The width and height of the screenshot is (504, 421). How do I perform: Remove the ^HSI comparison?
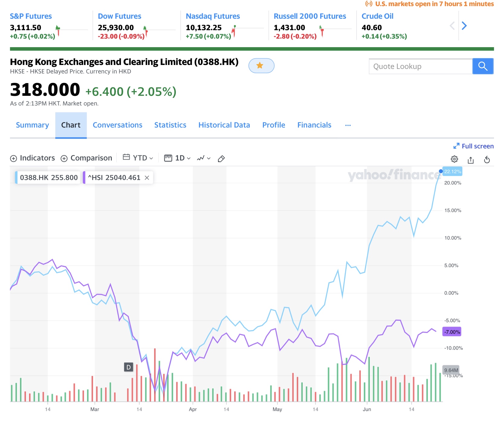point(147,178)
